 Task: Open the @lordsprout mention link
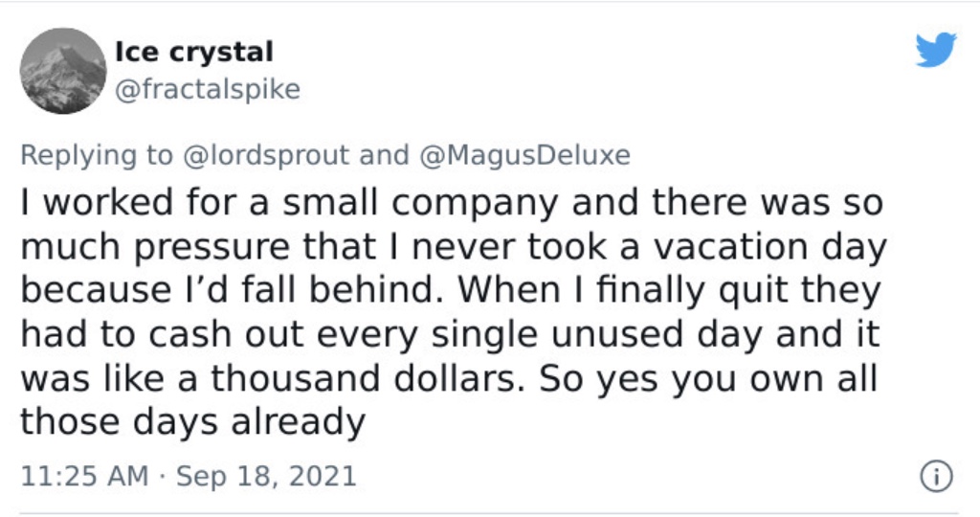(x=266, y=155)
